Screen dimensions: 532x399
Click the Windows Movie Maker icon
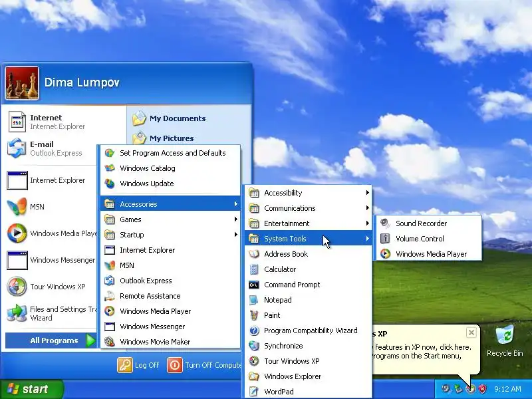(x=110, y=342)
